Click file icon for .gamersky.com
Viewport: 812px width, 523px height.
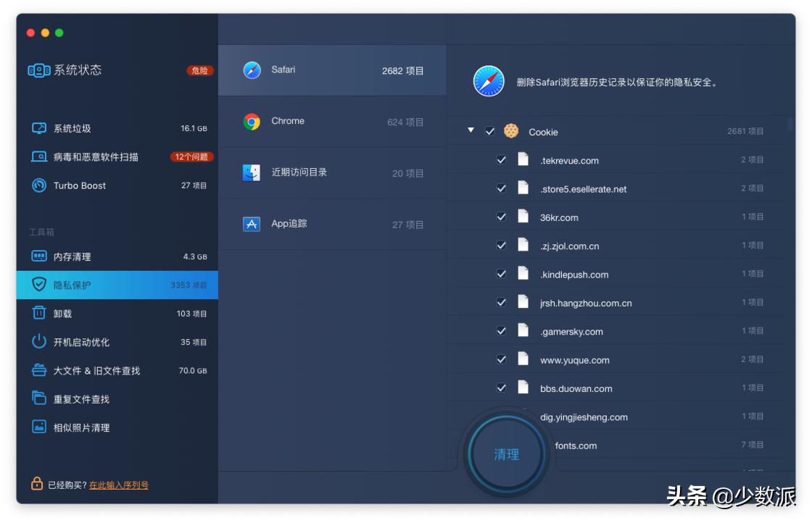pyautogui.click(x=523, y=330)
